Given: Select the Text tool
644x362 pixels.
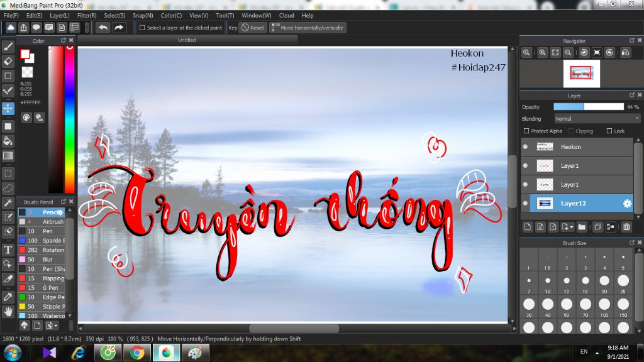Looking at the screenshot, I should [x=8, y=250].
